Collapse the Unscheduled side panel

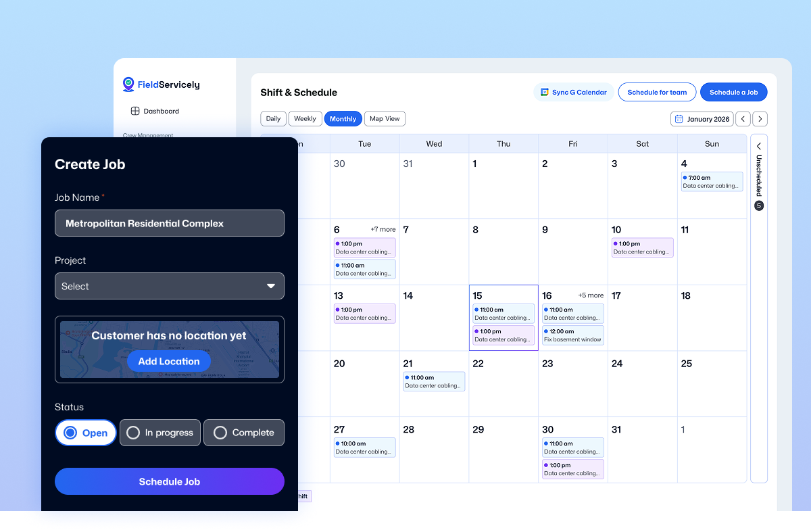click(x=758, y=146)
